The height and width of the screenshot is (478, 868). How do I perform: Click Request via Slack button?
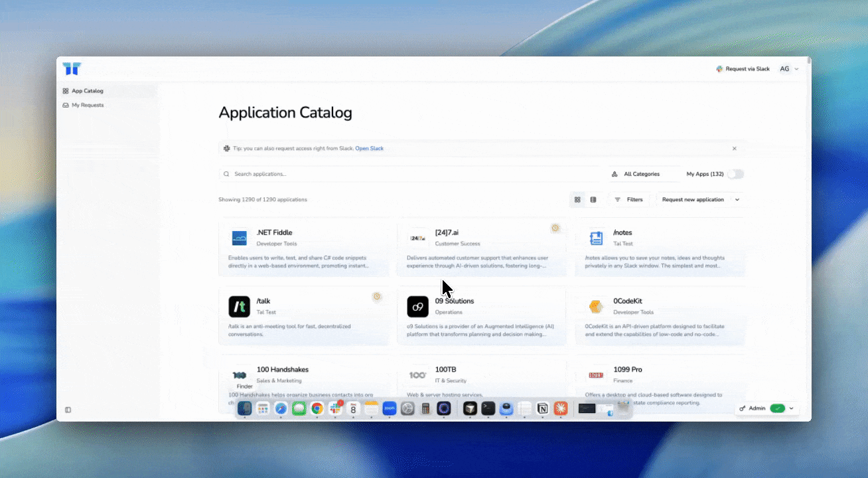(743, 69)
